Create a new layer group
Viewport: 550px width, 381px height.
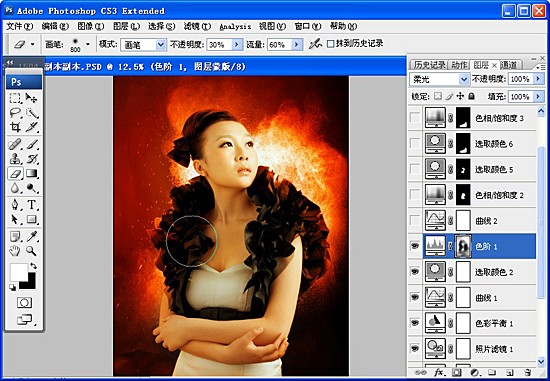click(x=492, y=373)
